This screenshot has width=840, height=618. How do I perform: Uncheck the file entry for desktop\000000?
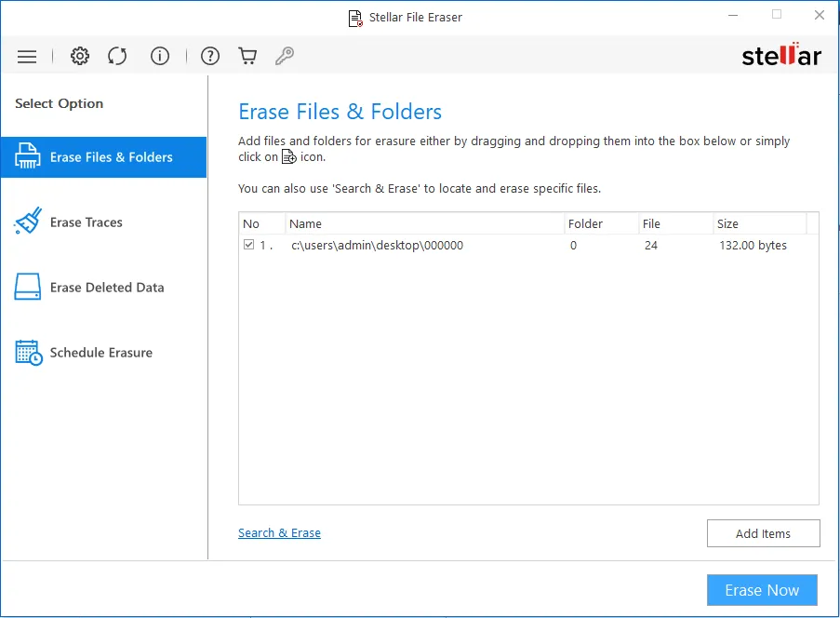[247, 244]
